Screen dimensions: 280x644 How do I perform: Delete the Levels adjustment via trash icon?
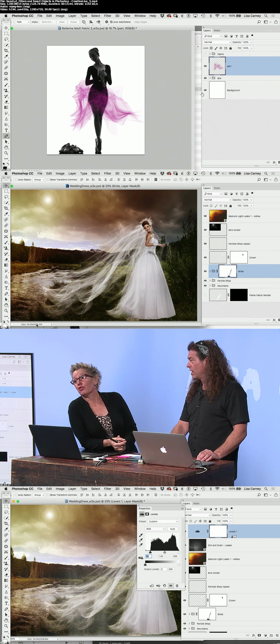(x=177, y=586)
